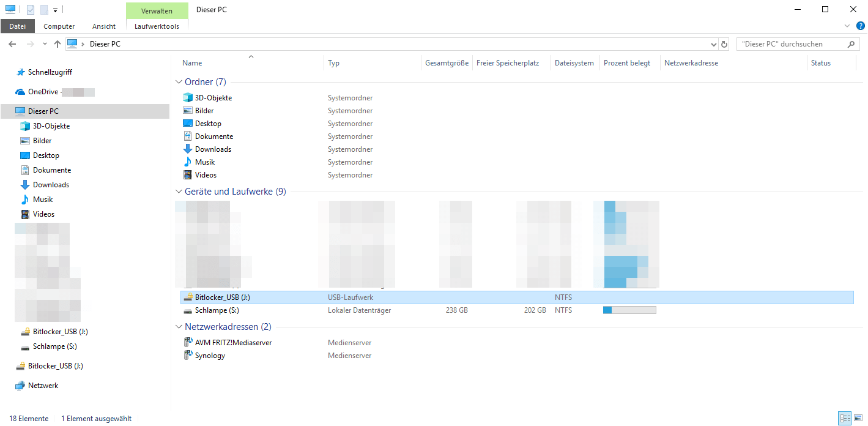Select Synology media server entry

(x=210, y=356)
